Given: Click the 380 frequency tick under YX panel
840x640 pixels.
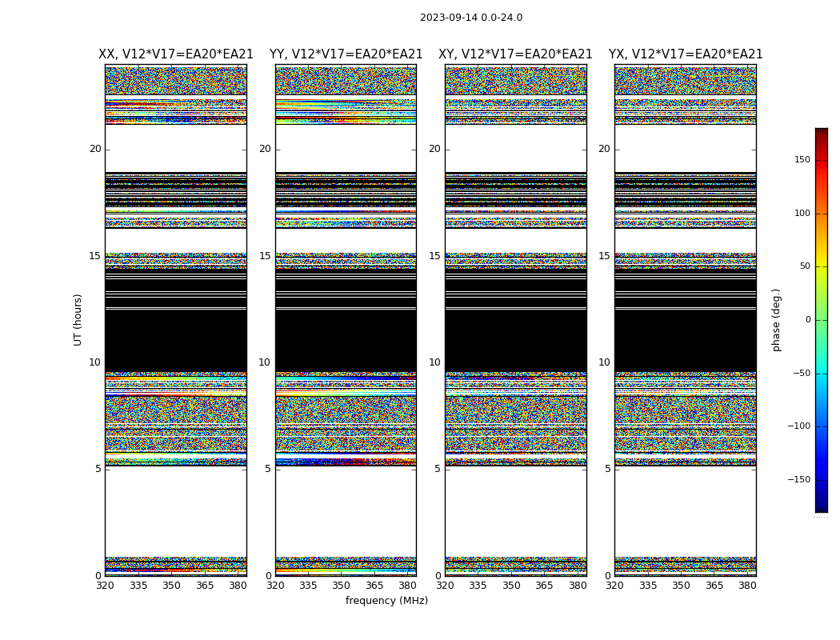Looking at the screenshot, I should coord(747,586).
